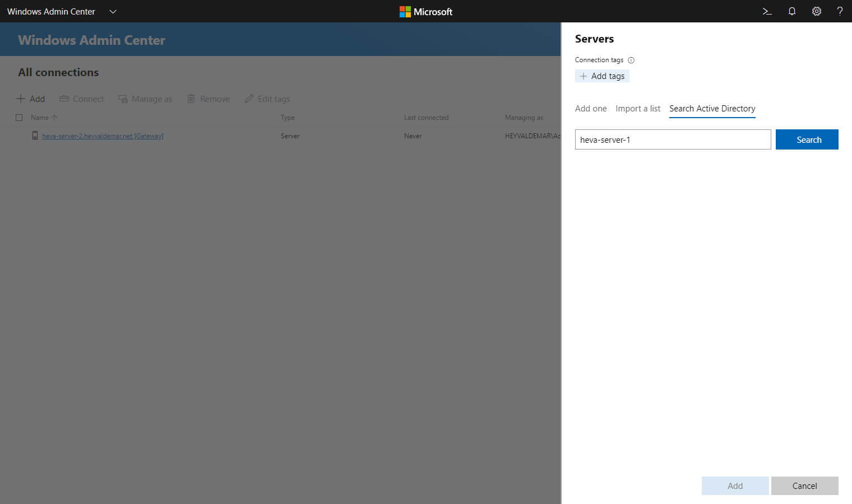Click the 'All connections' heading
852x504 pixels.
[x=58, y=72]
